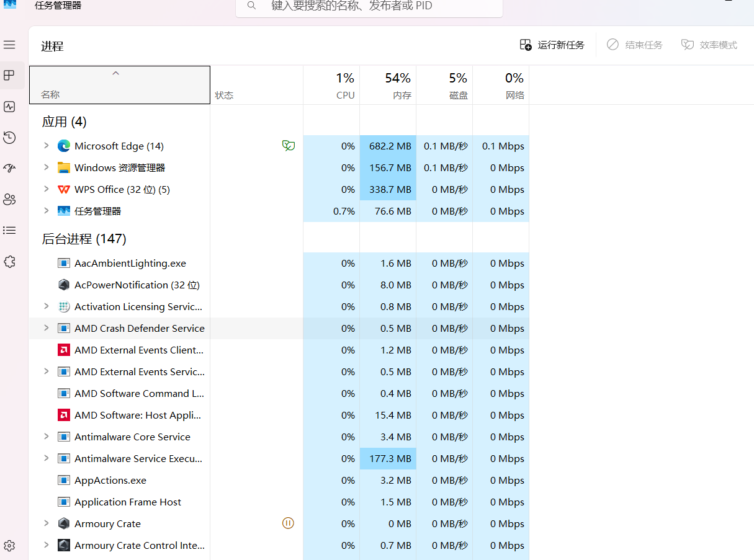The height and width of the screenshot is (560, 754).
Task: Click the AMD External Events Client icon
Action: pyautogui.click(x=63, y=350)
